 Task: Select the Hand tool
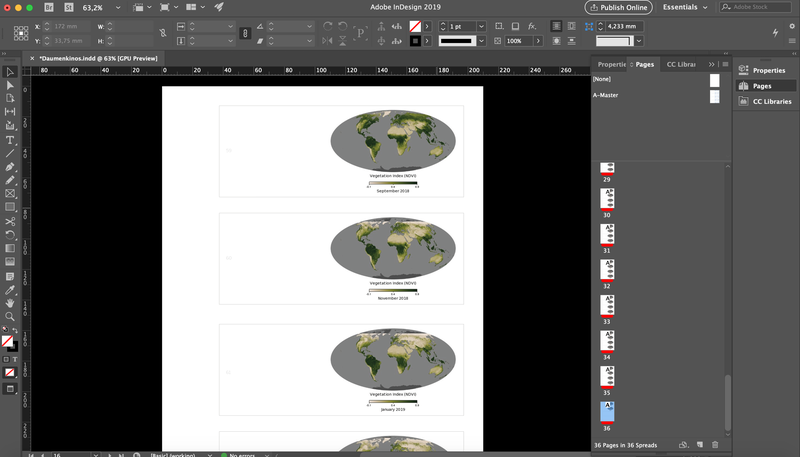pos(10,303)
